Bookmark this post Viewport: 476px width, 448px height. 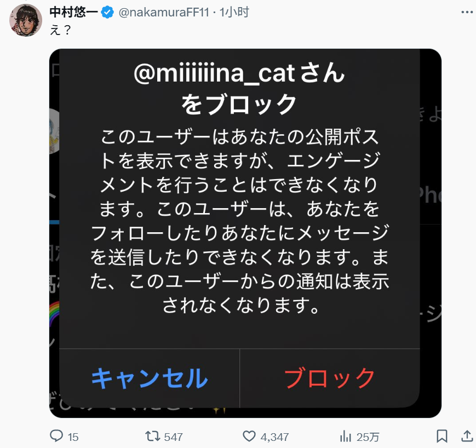pos(441,436)
